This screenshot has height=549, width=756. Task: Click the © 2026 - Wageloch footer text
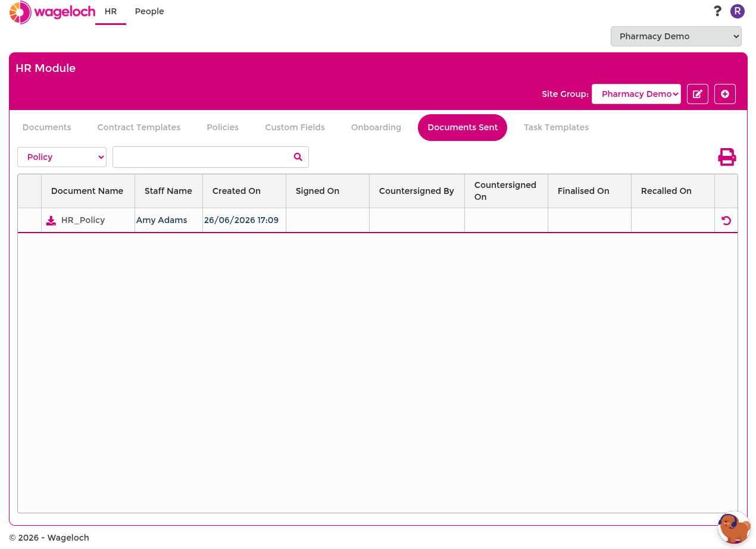[49, 538]
